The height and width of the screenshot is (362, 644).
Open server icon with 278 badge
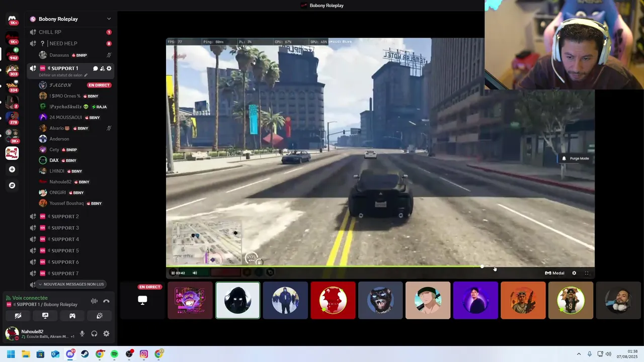click(12, 118)
